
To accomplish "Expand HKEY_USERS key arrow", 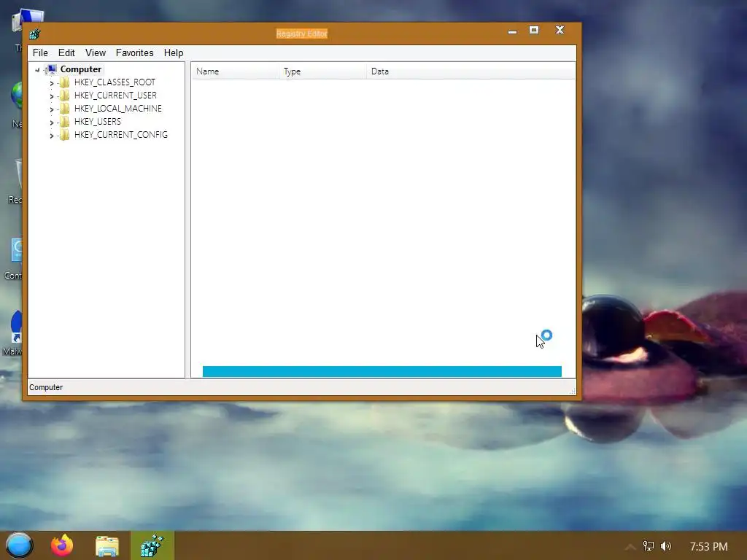I will [x=52, y=122].
